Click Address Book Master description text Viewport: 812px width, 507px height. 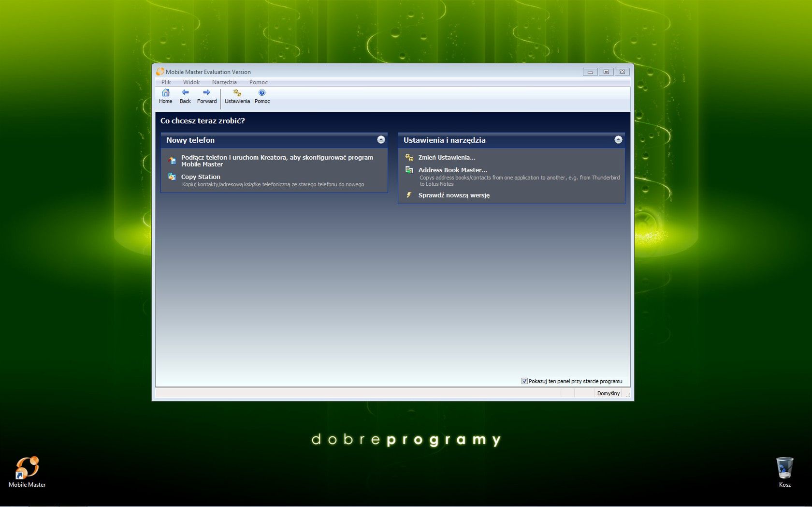[x=520, y=180]
